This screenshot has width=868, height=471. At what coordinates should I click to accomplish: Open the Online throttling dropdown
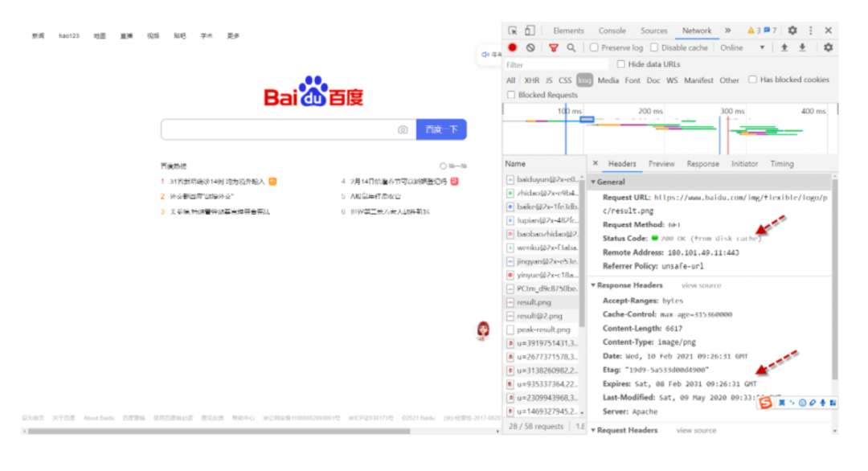[x=739, y=47]
